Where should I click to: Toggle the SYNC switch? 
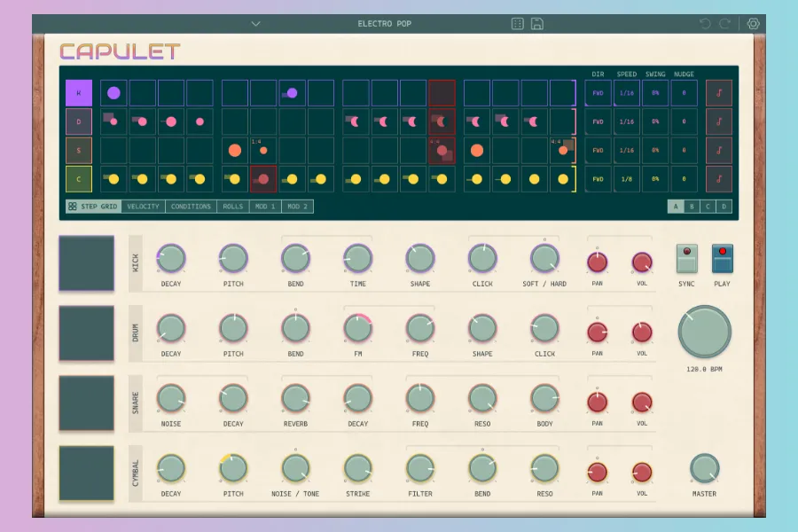point(687,258)
